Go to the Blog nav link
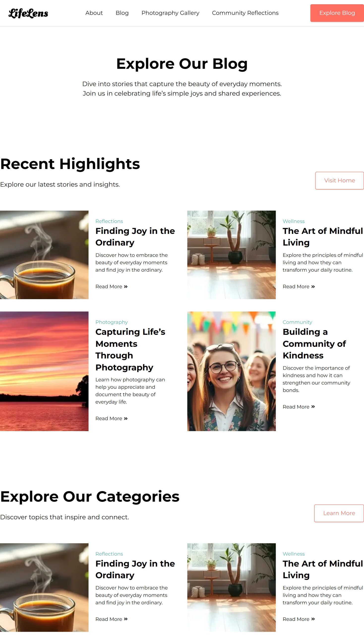Viewport: 364px width, 635px height. (122, 13)
